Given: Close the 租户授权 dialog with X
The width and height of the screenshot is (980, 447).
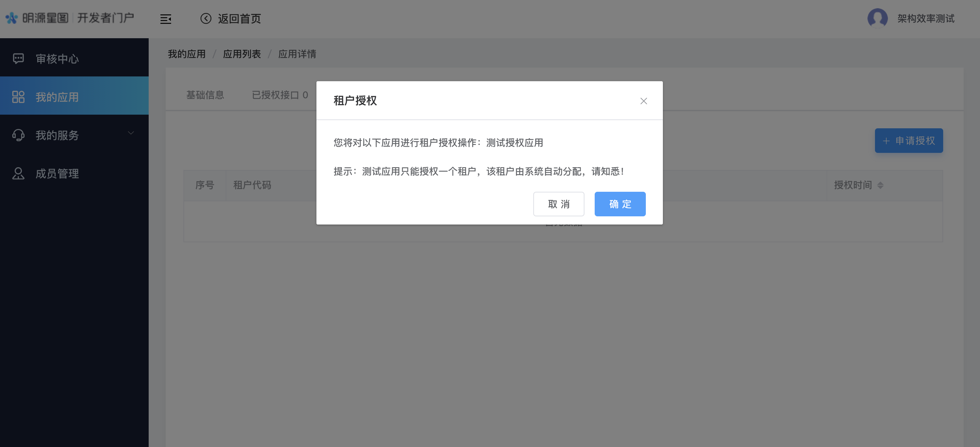Looking at the screenshot, I should tap(643, 101).
